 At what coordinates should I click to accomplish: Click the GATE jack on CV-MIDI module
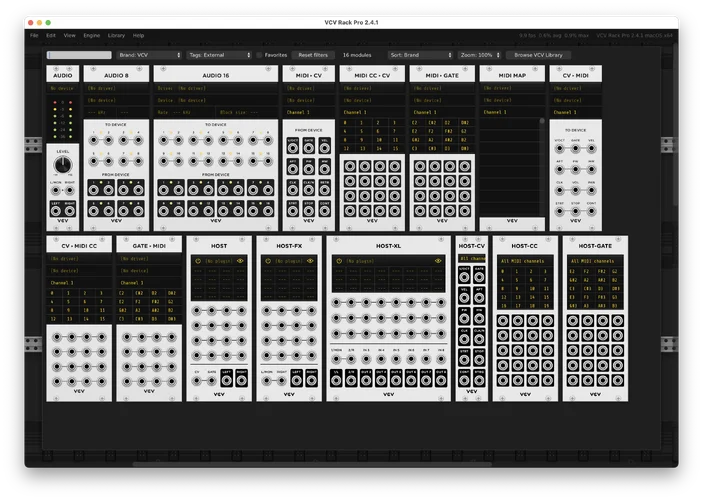click(x=575, y=148)
